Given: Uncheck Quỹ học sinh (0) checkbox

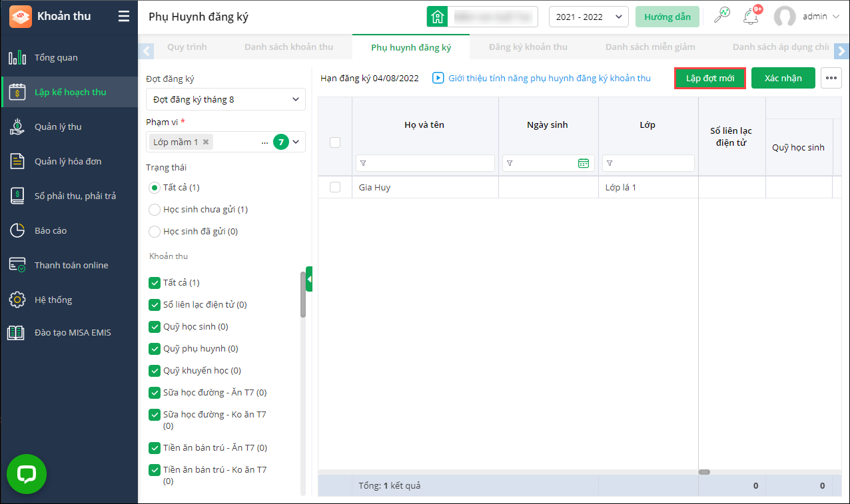Looking at the screenshot, I should tap(155, 327).
